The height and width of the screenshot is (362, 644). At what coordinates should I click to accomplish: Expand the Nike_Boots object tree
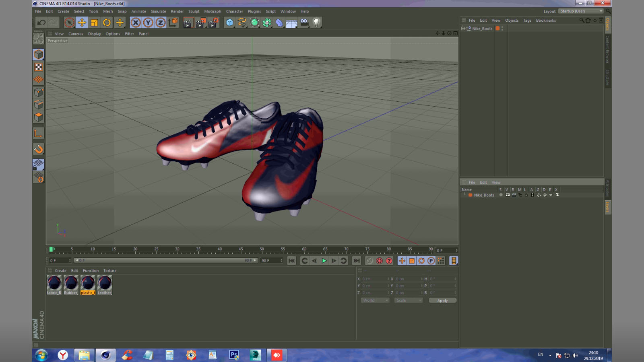pos(463,29)
